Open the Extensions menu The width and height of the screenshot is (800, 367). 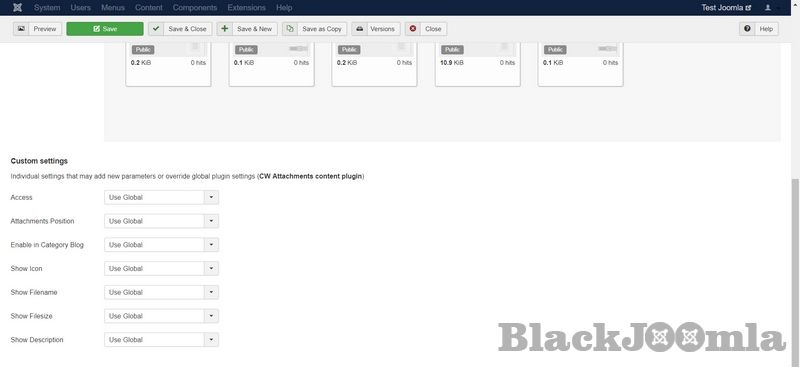coord(246,8)
